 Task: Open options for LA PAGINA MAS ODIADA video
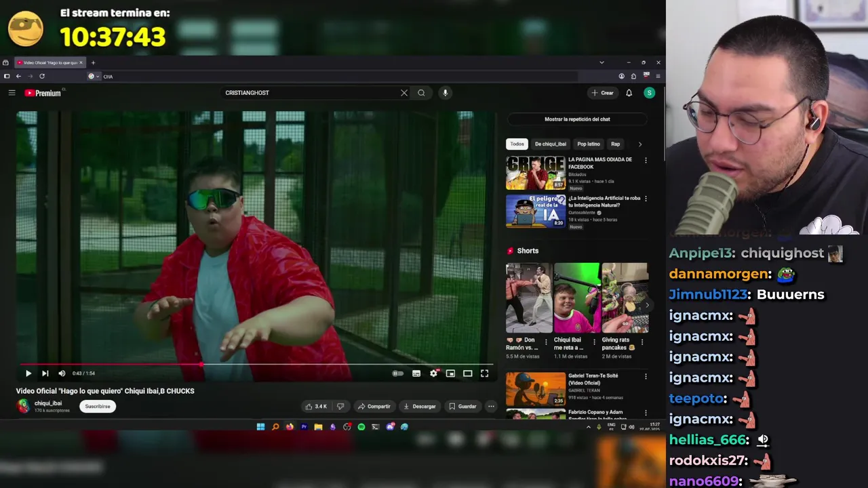point(646,161)
